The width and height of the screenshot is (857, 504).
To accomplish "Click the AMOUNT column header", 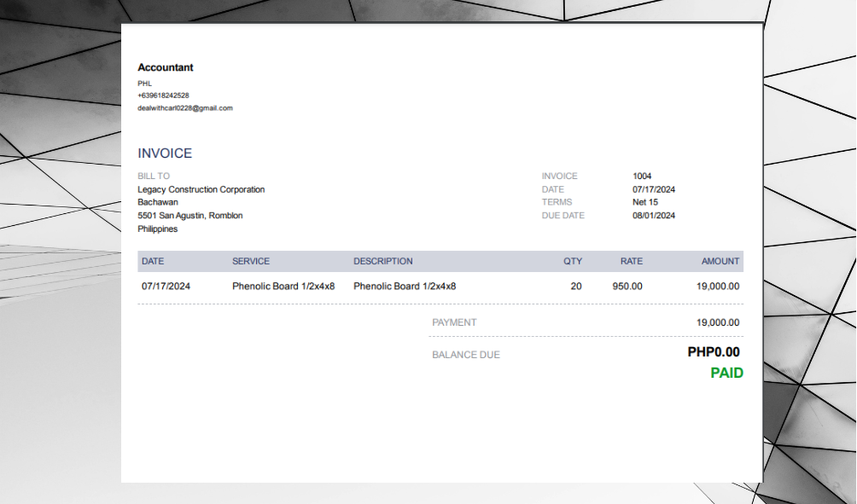I will click(x=720, y=262).
